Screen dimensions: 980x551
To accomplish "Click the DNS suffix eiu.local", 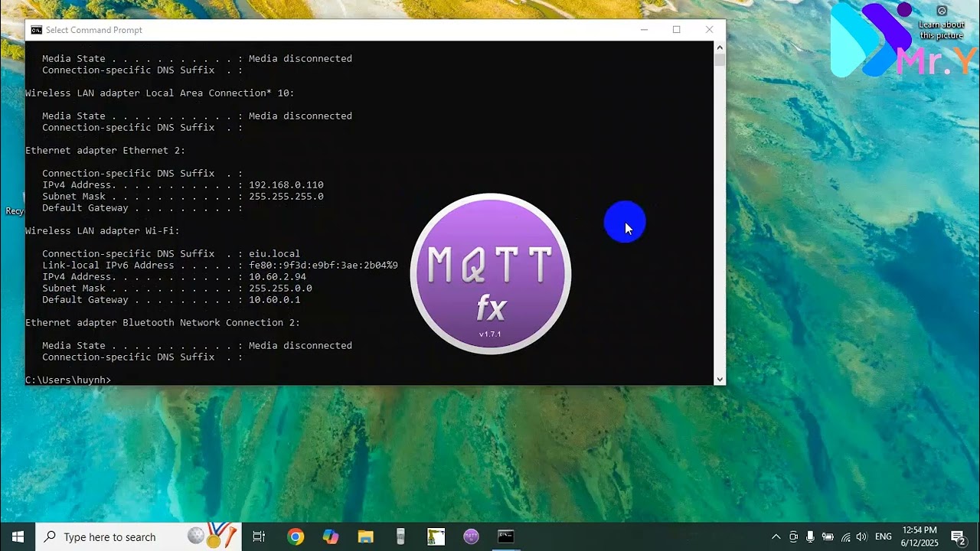I will point(275,254).
